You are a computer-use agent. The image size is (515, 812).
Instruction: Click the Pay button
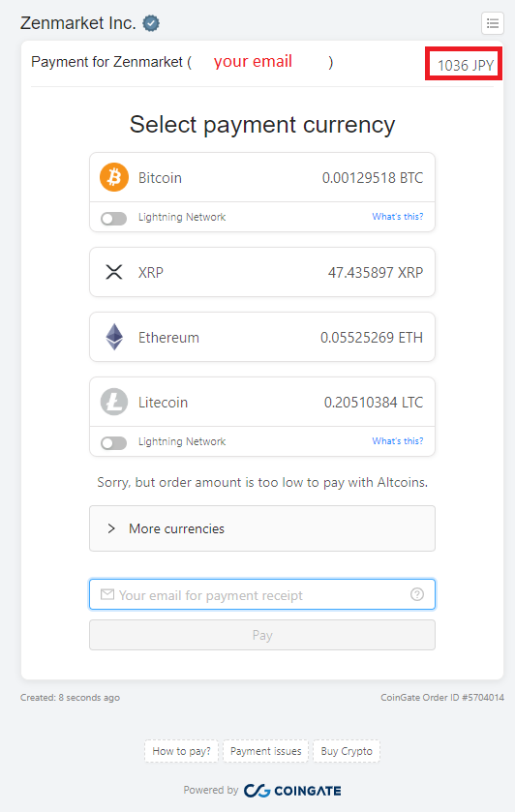point(262,635)
